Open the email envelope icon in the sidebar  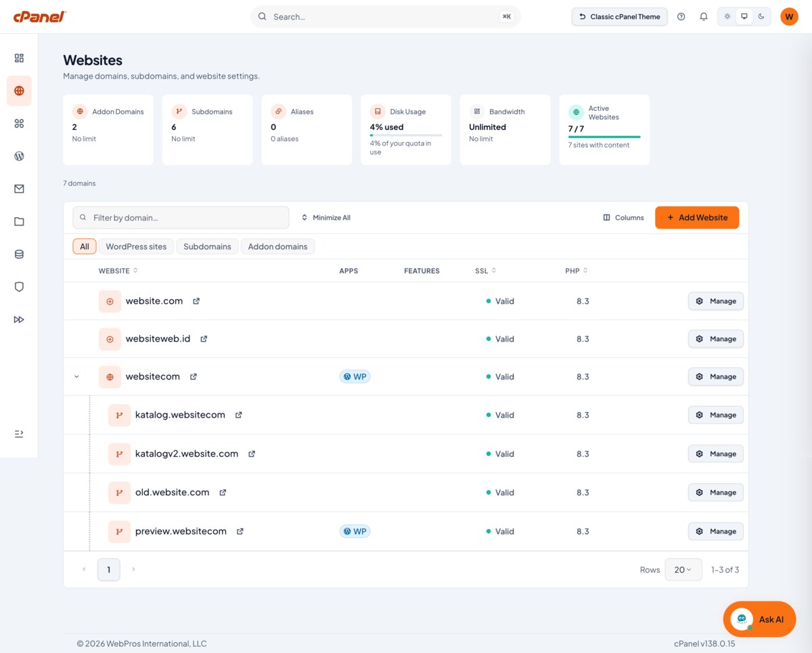(x=19, y=189)
